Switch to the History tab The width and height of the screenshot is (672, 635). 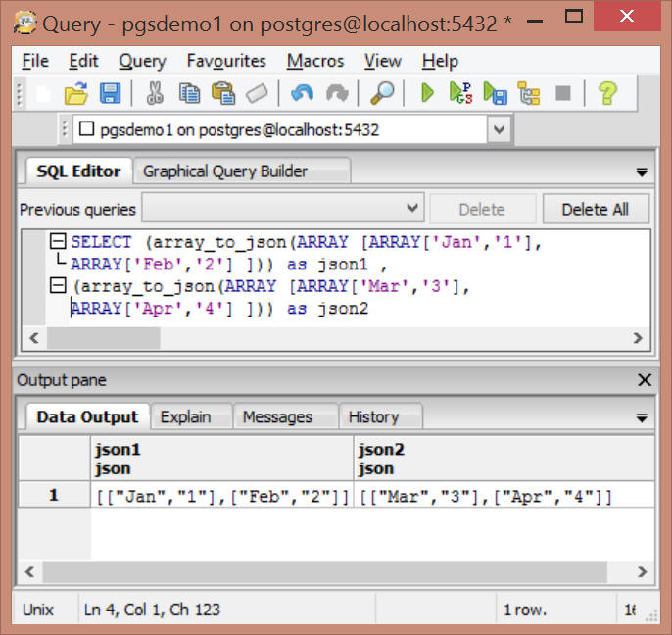click(x=380, y=416)
